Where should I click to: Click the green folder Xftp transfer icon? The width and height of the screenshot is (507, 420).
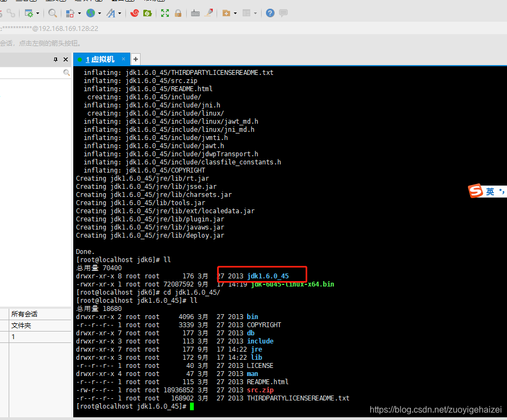[x=148, y=13]
